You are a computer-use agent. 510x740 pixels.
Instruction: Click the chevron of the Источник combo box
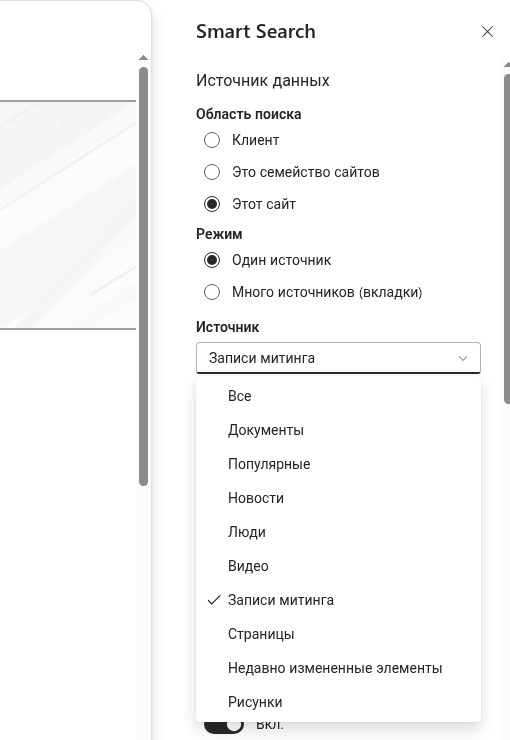click(463, 358)
